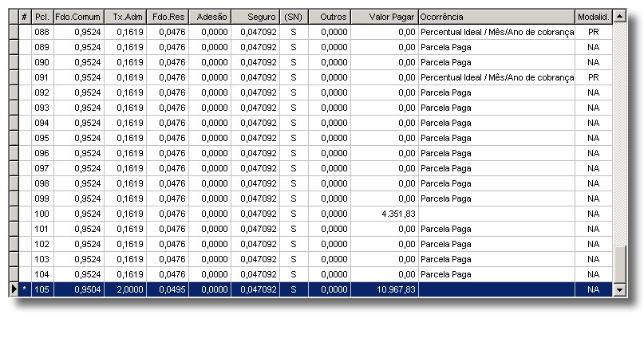
Task: Select parcel number 100 cell
Action: 42,214
